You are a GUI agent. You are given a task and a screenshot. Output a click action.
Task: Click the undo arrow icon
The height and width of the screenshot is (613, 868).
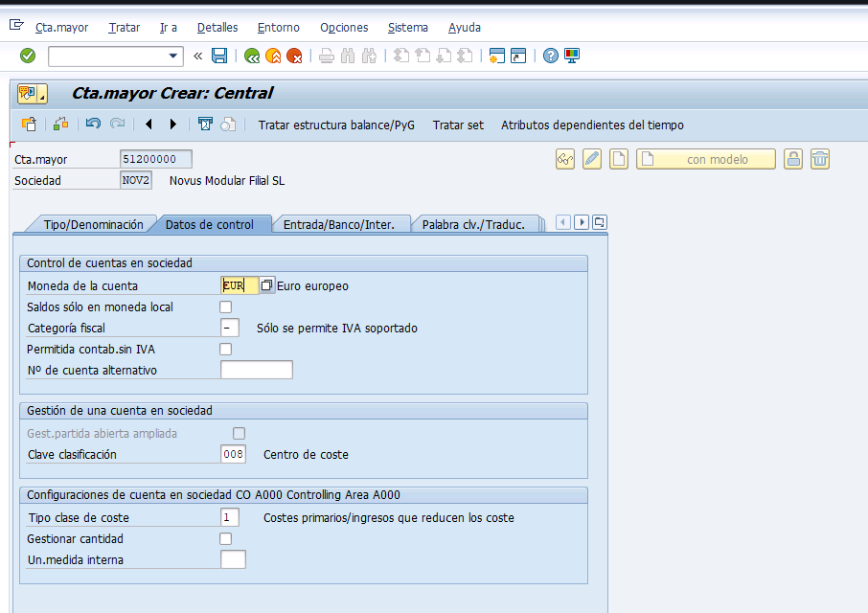pyautogui.click(x=93, y=124)
